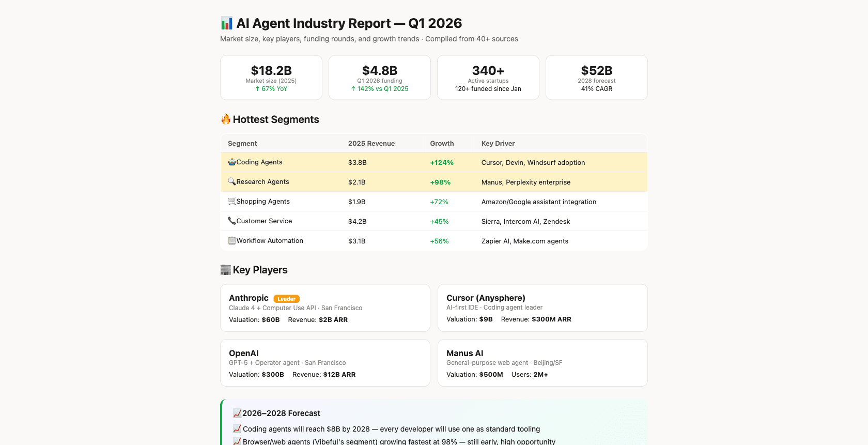Select the Coding Agents segment name
The height and width of the screenshot is (445, 868).
(259, 162)
